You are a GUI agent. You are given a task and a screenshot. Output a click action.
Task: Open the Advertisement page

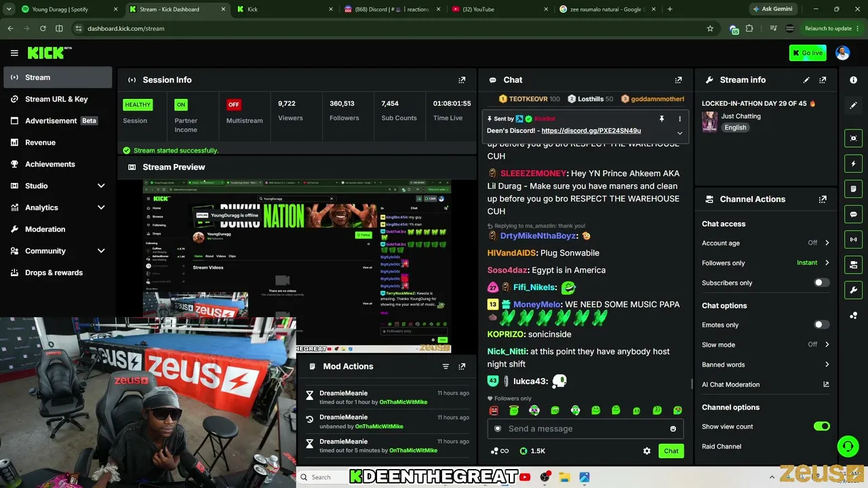[x=58, y=121]
